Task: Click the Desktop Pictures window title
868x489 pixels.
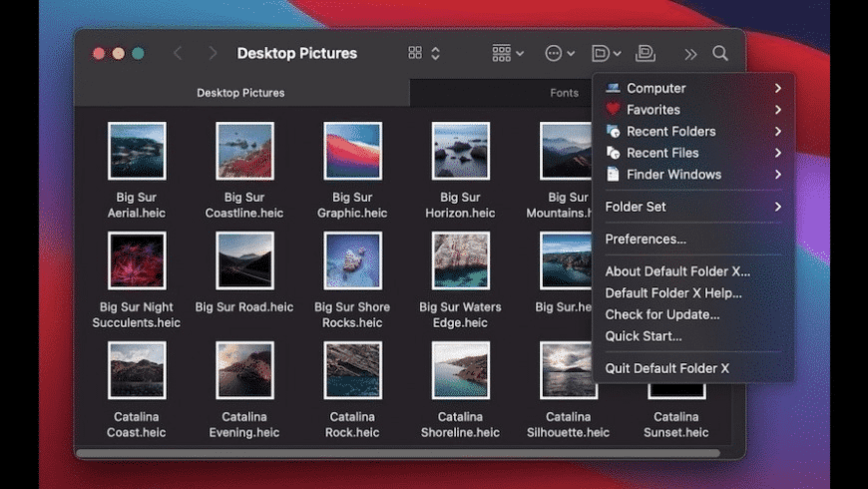Action: pyautogui.click(x=297, y=53)
